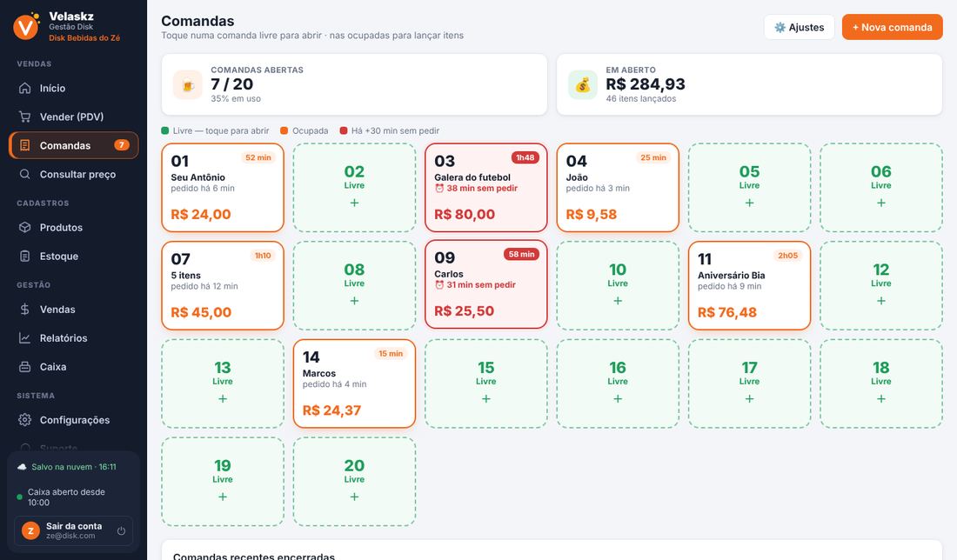Image resolution: width=957 pixels, height=560 pixels.
Task: Click the user avatar Z icon
Action: 30,530
